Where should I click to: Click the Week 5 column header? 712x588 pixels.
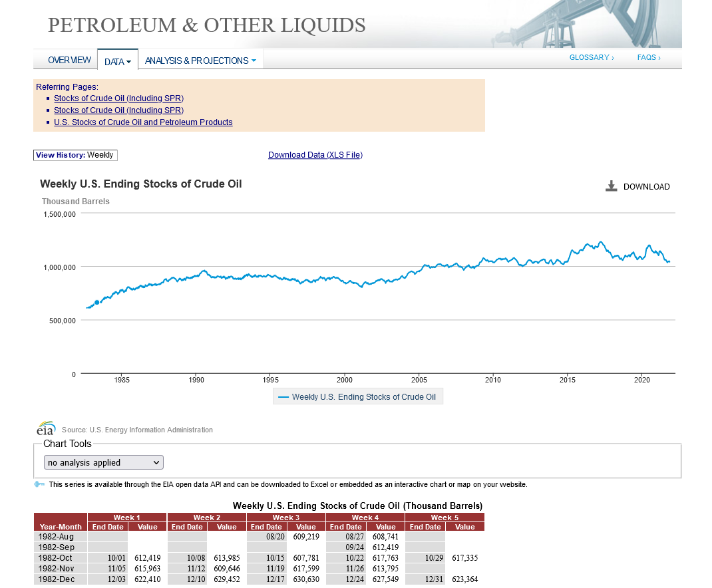(x=445, y=517)
